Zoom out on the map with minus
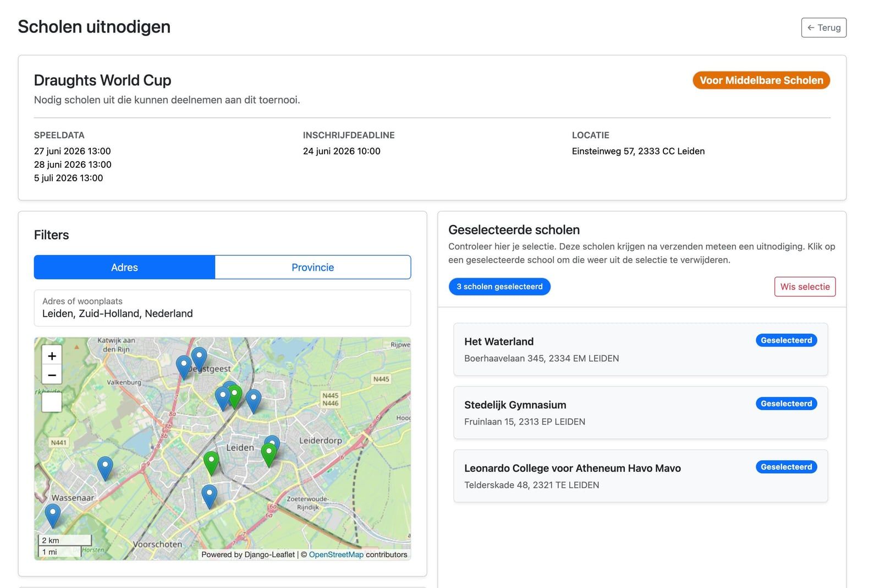 tap(52, 375)
